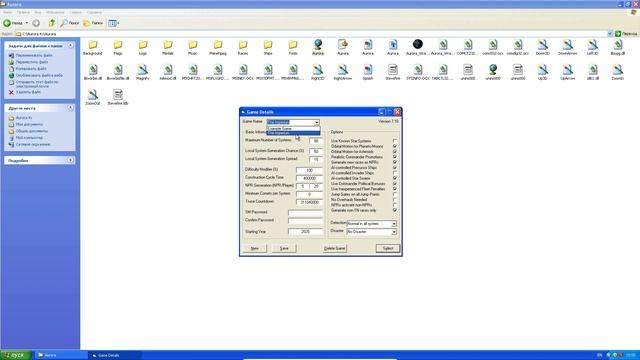The height and width of the screenshot is (360, 640).
Task: Toggle Orbital Motion for Asteroids
Action: pos(394,151)
